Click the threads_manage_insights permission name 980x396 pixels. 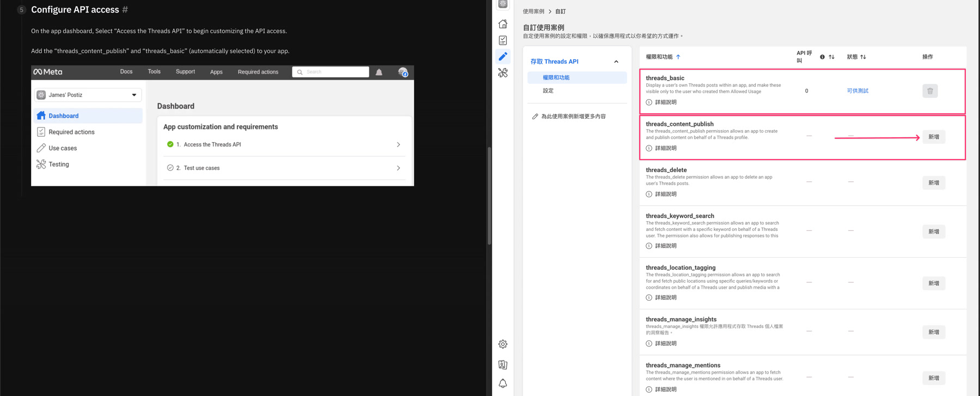click(x=681, y=320)
